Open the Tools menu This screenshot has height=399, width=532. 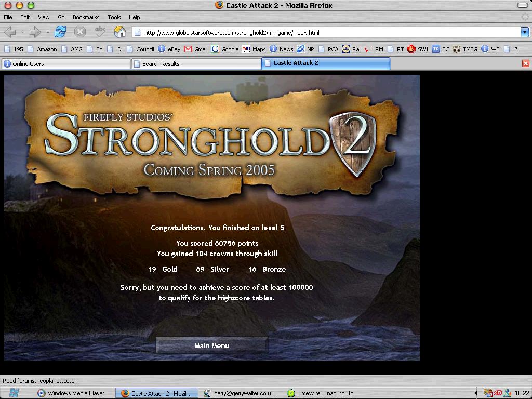(114, 17)
